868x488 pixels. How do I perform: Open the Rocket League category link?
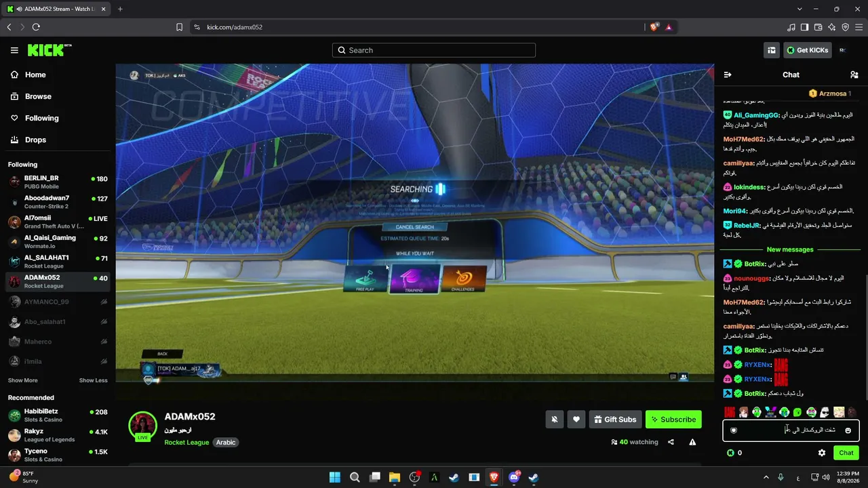[186, 443]
